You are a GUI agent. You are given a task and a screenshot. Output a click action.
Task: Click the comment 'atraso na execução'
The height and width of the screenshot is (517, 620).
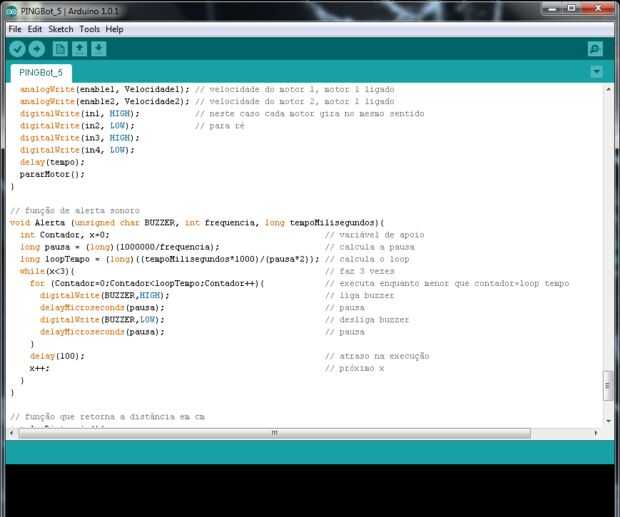pos(377,356)
